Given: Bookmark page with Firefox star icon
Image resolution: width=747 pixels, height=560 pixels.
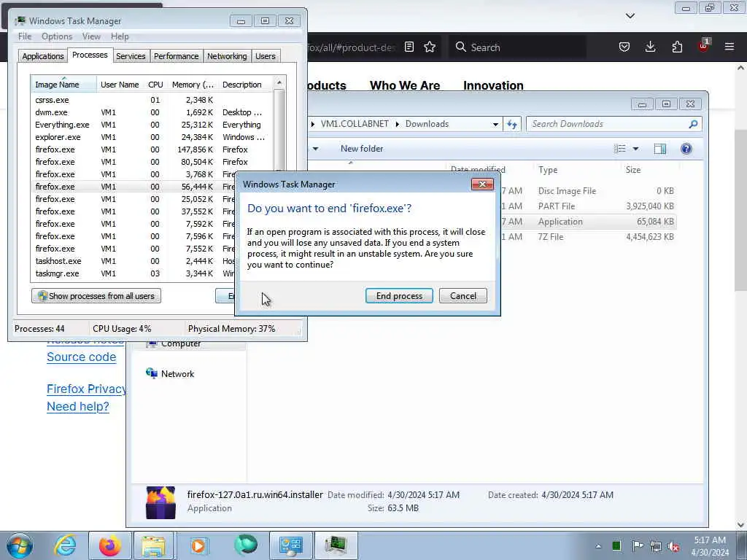Looking at the screenshot, I should tap(430, 47).
